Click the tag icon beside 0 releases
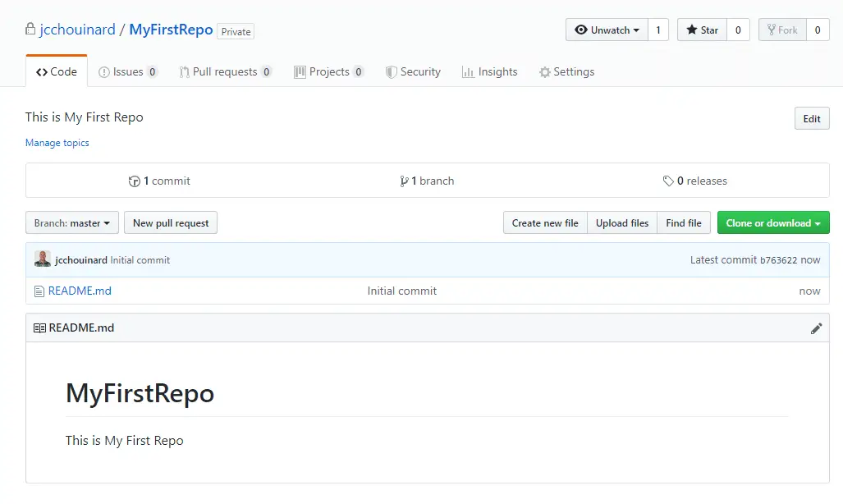Viewport: 843px width, 504px height. click(668, 181)
